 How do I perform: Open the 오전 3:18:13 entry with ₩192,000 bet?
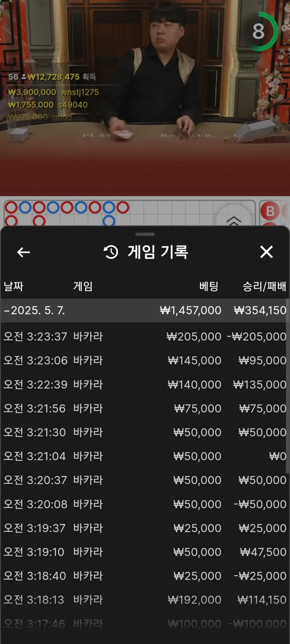[x=145, y=600]
